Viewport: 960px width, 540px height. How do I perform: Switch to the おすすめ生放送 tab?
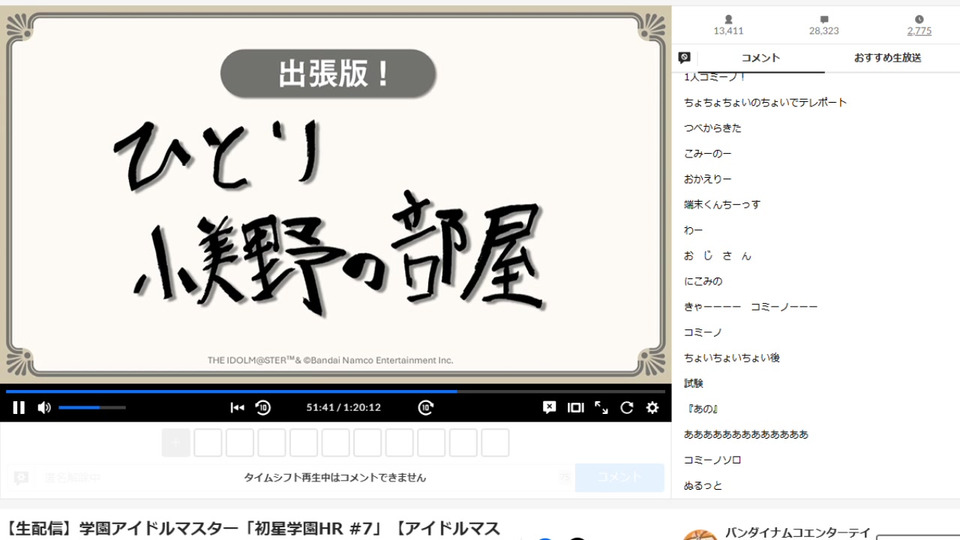887,58
